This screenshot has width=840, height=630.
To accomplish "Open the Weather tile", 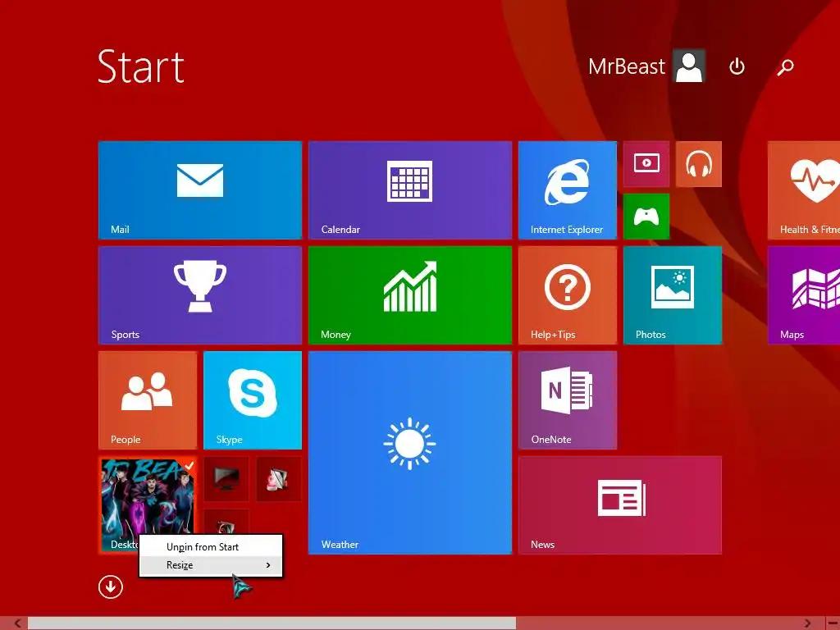I will (410, 453).
